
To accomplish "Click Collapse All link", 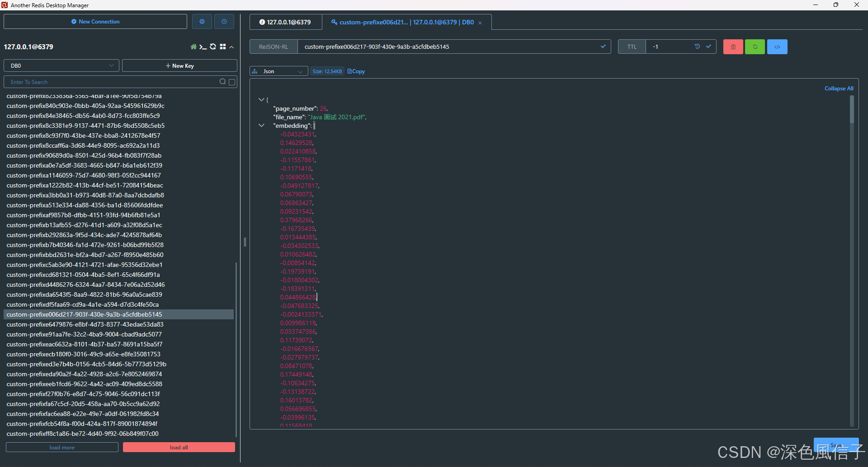I will coord(839,89).
